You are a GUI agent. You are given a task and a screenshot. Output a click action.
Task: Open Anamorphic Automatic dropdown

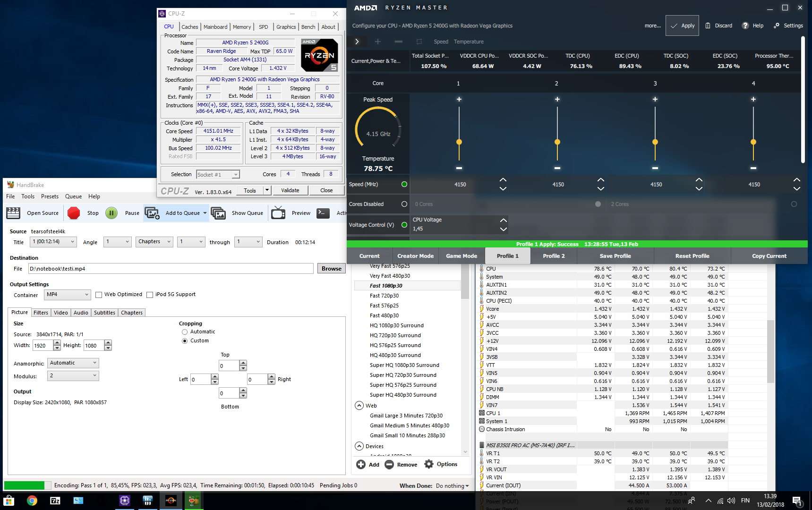coord(73,363)
